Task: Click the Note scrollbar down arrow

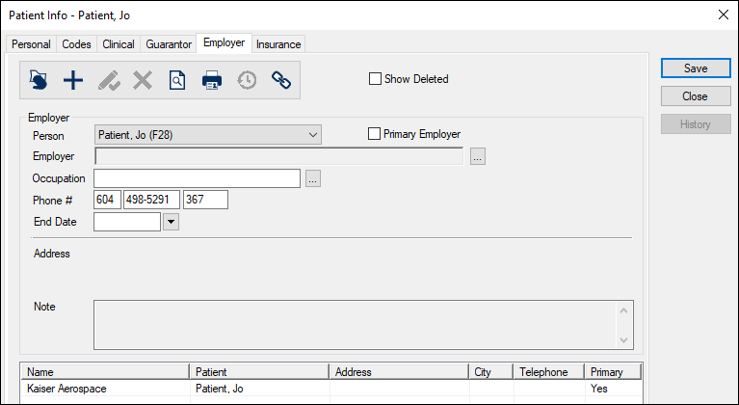Action: pos(624,340)
